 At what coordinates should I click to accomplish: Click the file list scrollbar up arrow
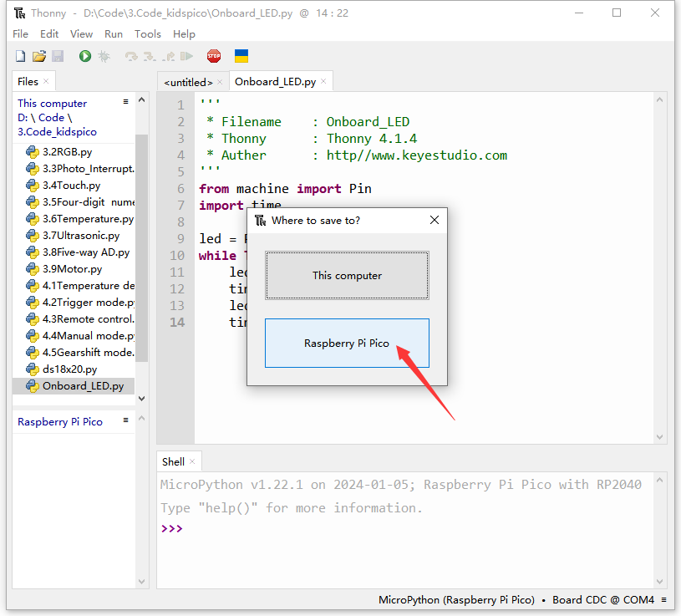click(141, 100)
